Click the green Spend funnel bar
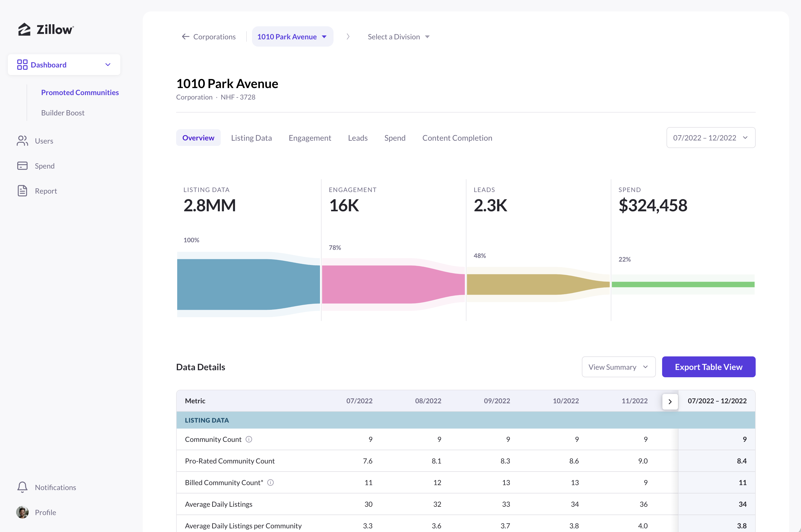The width and height of the screenshot is (801, 532). (683, 284)
